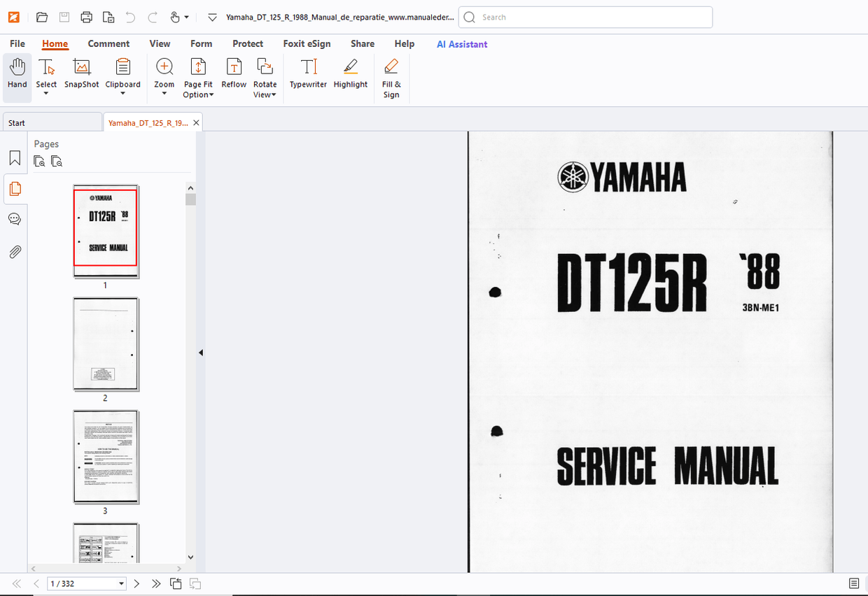Select the Highlight tool
The image size is (868, 596).
tap(350, 73)
